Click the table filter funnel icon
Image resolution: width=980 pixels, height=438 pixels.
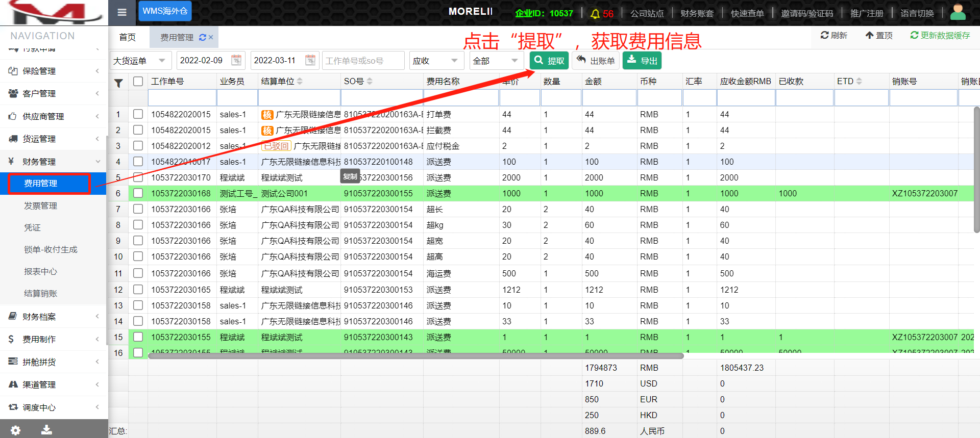click(x=118, y=83)
